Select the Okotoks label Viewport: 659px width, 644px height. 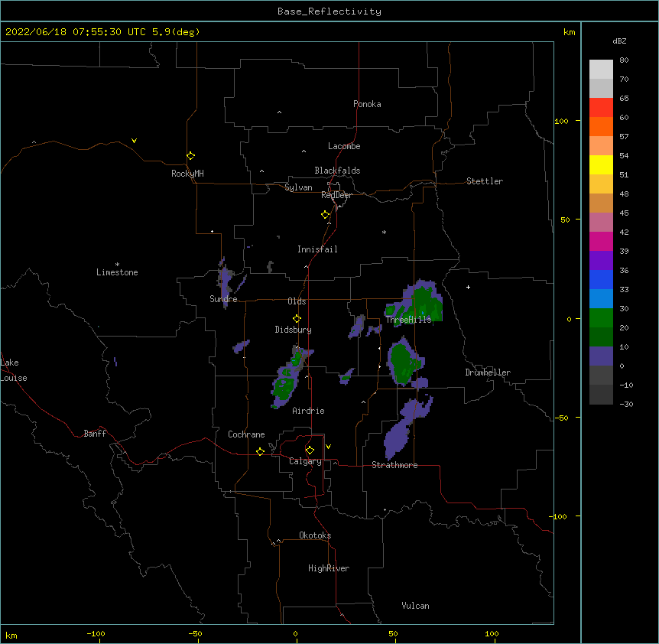coord(315,535)
